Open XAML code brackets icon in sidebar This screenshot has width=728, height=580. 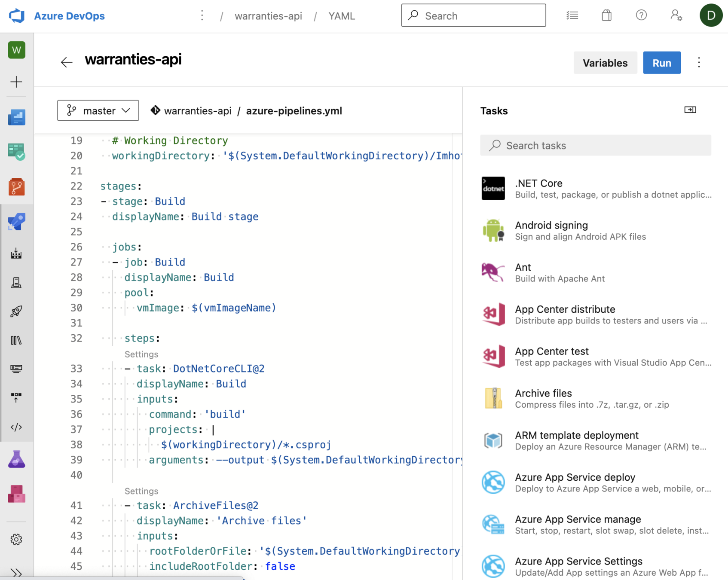16,427
